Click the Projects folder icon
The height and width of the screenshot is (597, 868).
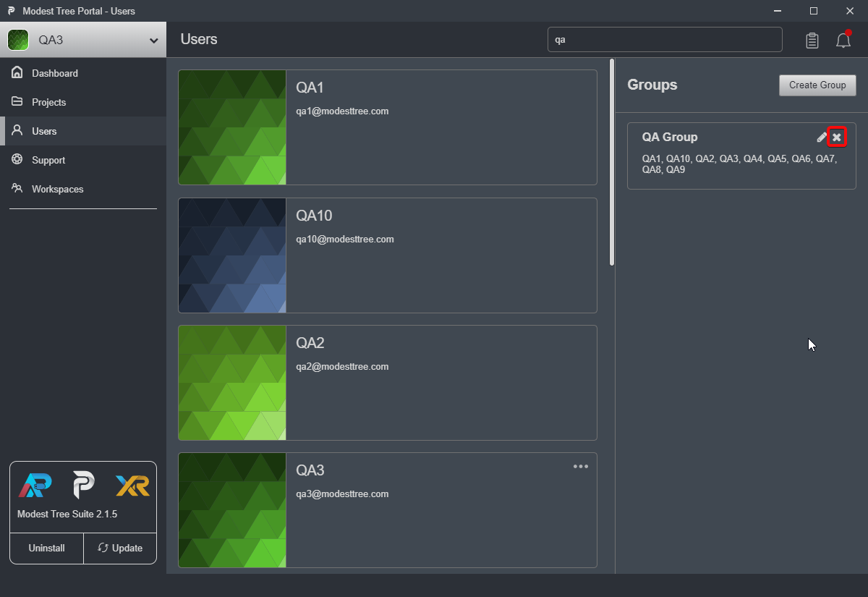17,101
